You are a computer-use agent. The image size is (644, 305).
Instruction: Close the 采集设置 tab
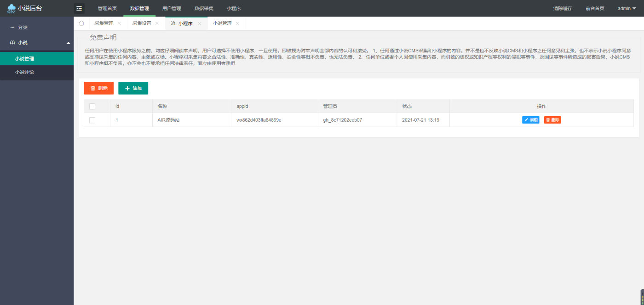click(x=157, y=23)
